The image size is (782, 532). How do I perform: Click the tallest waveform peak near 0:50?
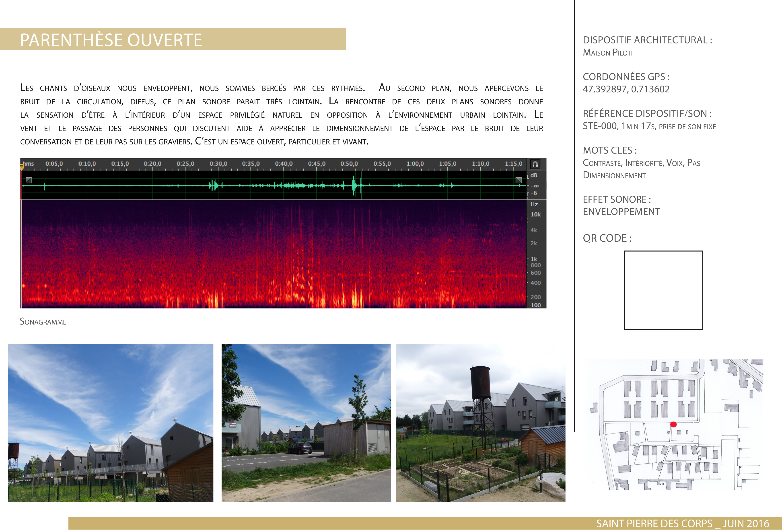[x=361, y=185]
